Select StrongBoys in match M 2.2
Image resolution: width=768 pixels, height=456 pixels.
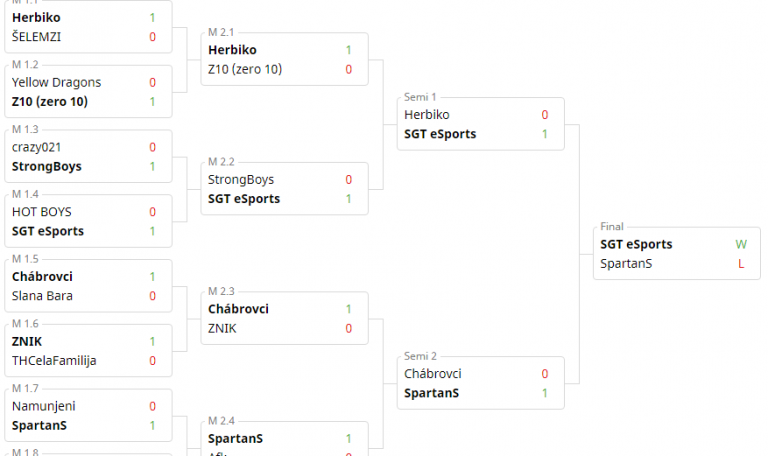[241, 180]
